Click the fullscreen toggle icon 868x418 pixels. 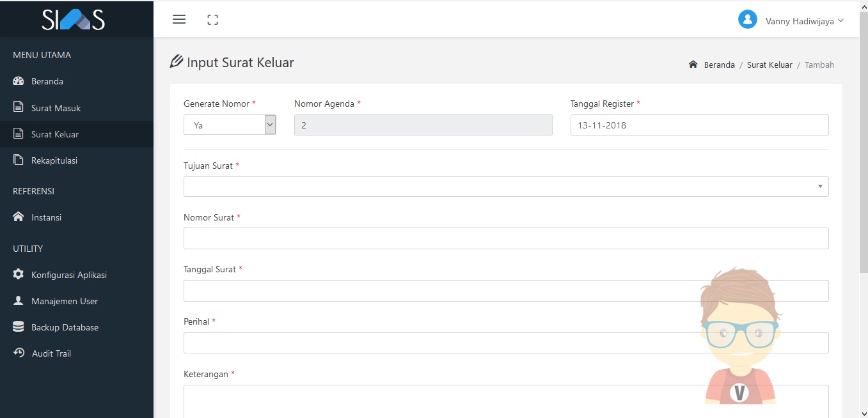tap(213, 20)
